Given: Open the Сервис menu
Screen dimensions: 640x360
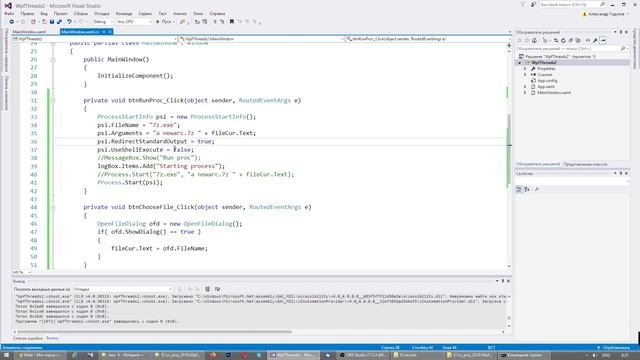Looking at the screenshot, I should click(x=145, y=13).
